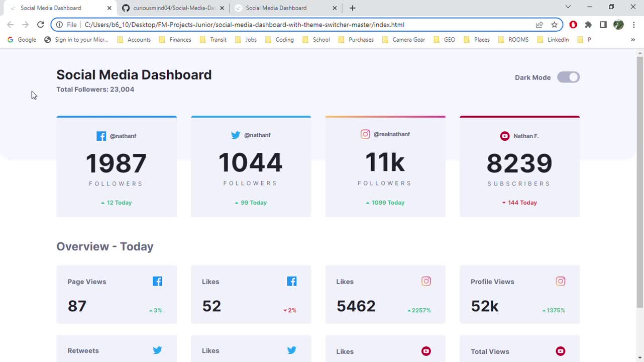Screen dimensions: 644x362
Task: Click Facebook icon on Likes 52 card
Action: pos(292,282)
